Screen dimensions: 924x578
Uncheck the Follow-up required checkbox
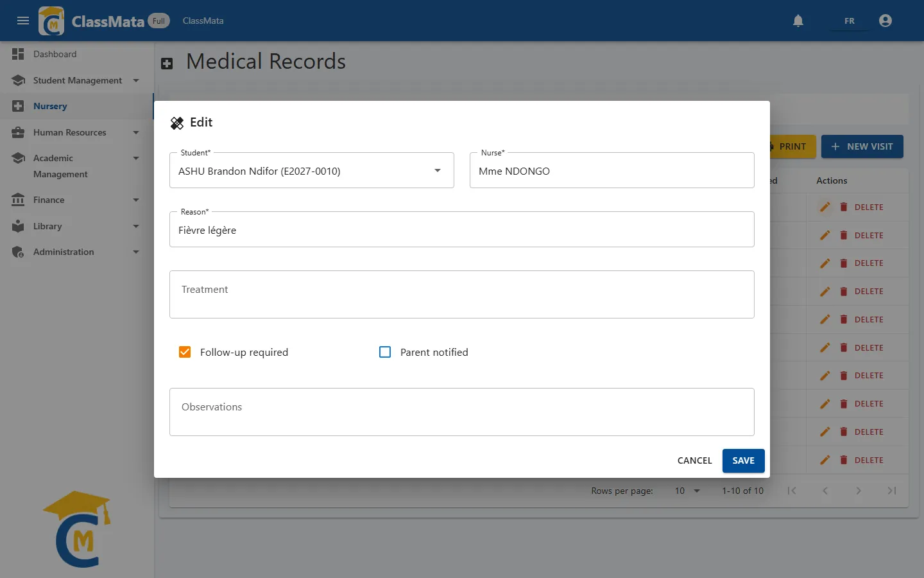(185, 352)
